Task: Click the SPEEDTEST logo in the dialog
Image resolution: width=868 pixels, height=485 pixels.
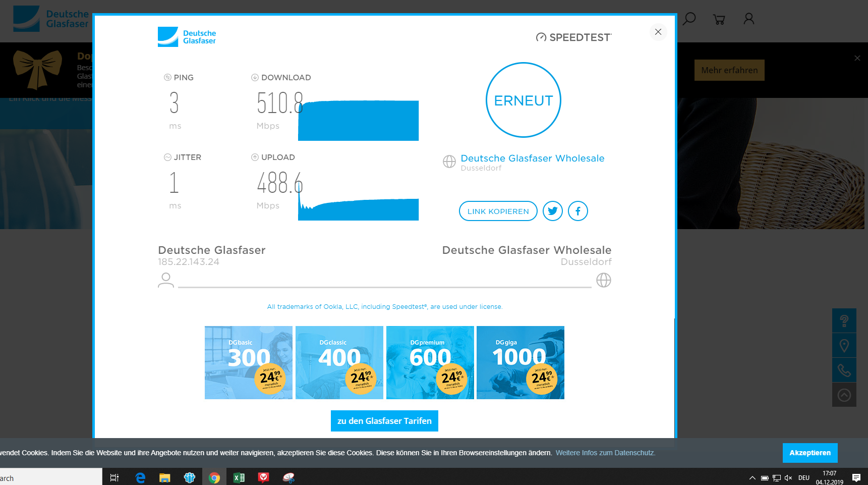Action: (x=574, y=37)
